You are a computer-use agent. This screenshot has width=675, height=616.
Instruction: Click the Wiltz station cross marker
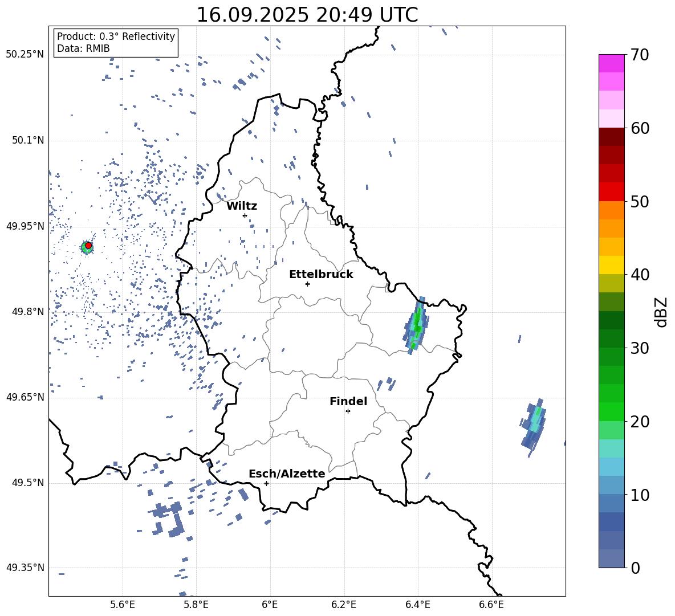tap(245, 215)
